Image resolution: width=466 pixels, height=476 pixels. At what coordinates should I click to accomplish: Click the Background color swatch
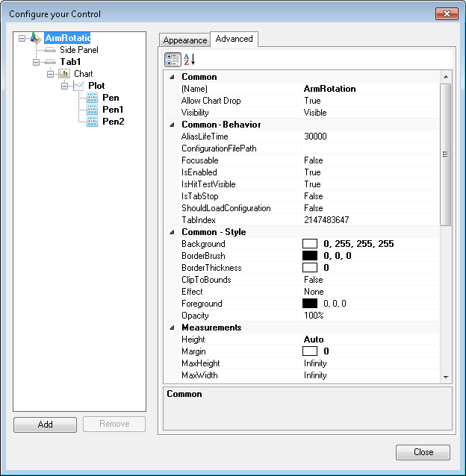(x=310, y=244)
